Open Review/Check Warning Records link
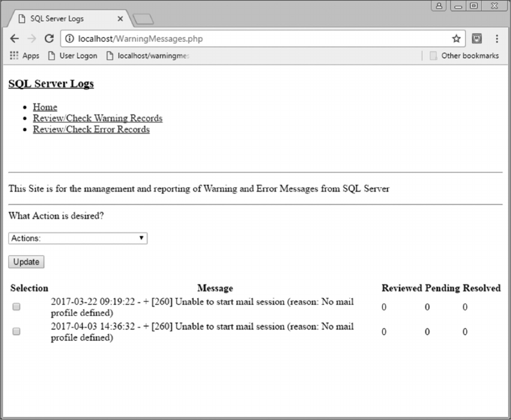 pos(98,119)
